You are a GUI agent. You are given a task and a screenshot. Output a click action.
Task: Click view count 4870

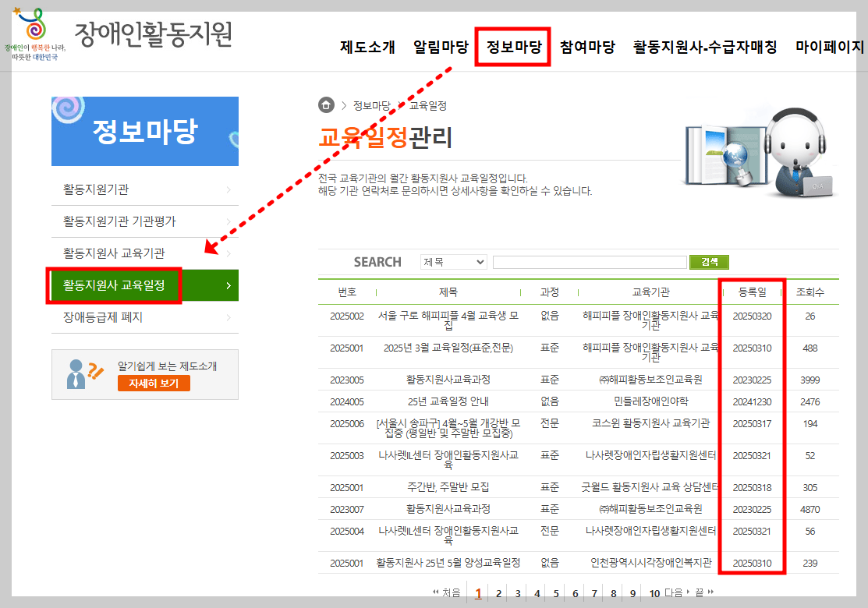(810, 510)
